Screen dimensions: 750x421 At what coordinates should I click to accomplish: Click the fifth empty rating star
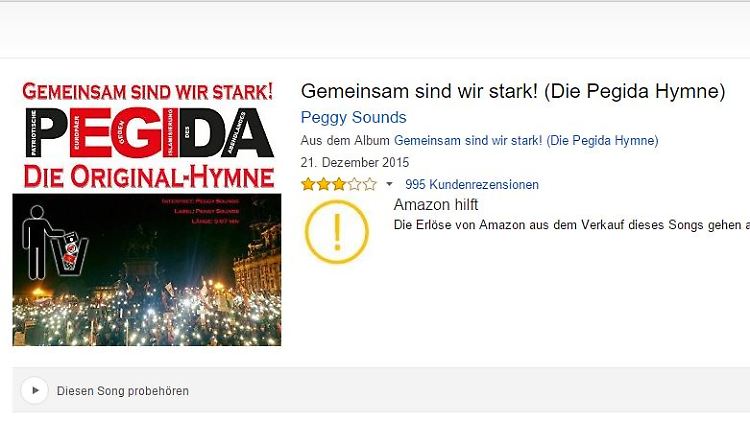point(370,184)
